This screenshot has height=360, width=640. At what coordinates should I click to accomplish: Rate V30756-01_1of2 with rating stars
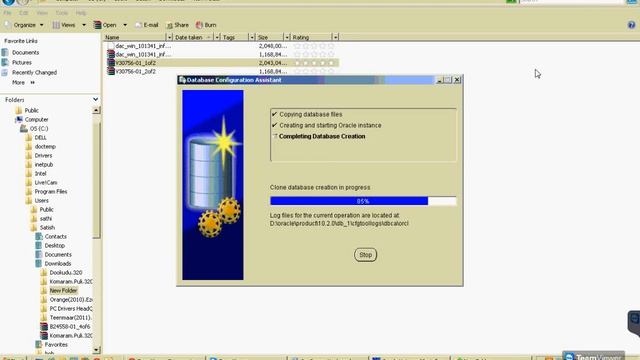pos(314,63)
